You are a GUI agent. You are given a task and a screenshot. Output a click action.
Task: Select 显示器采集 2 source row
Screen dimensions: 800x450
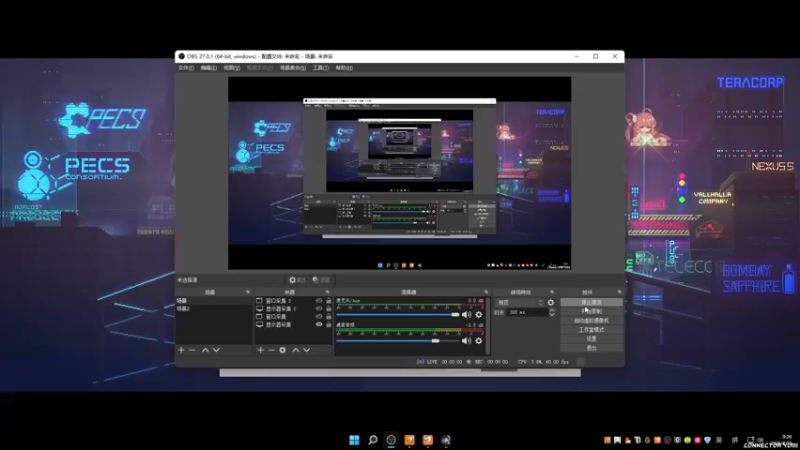point(293,309)
